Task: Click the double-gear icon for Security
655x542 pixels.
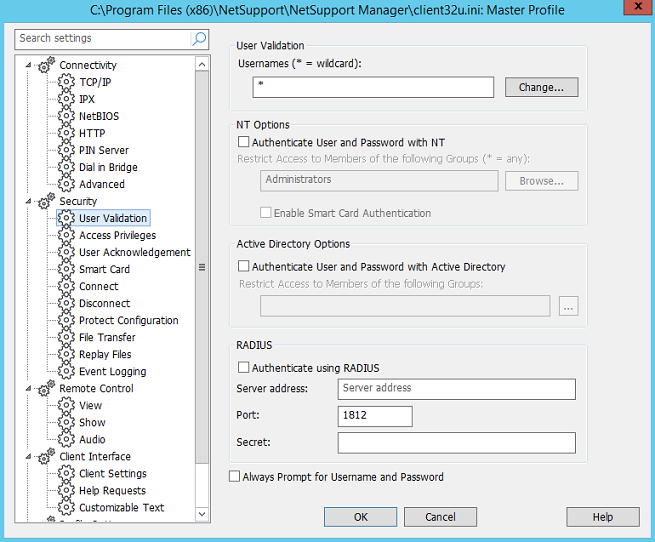Action: coord(46,201)
